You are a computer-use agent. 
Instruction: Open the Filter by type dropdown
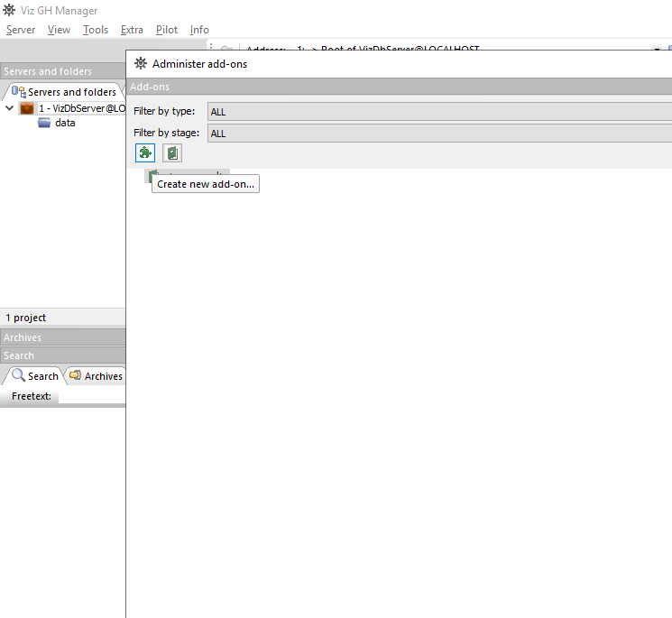coord(439,112)
